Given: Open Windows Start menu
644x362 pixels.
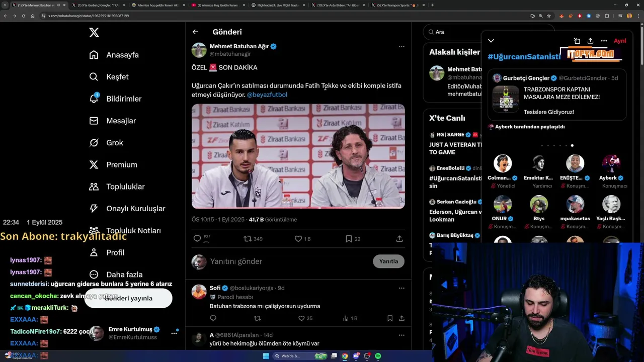Looking at the screenshot, I should coord(266,356).
